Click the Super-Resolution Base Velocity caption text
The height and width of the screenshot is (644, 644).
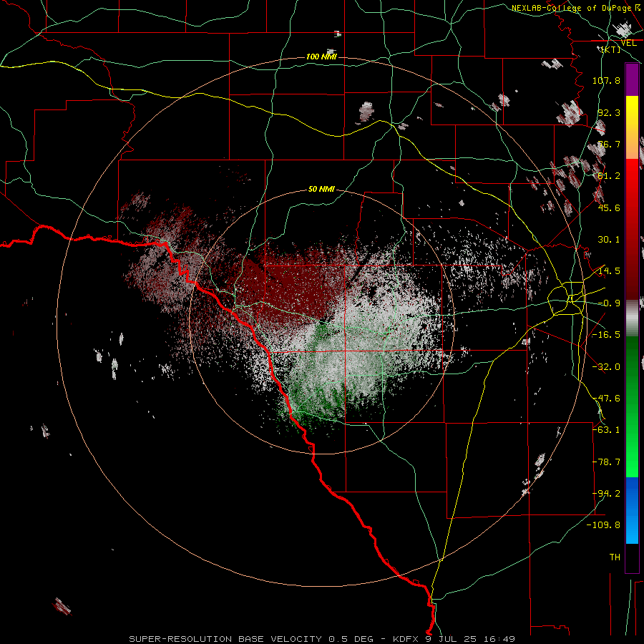(x=321, y=639)
